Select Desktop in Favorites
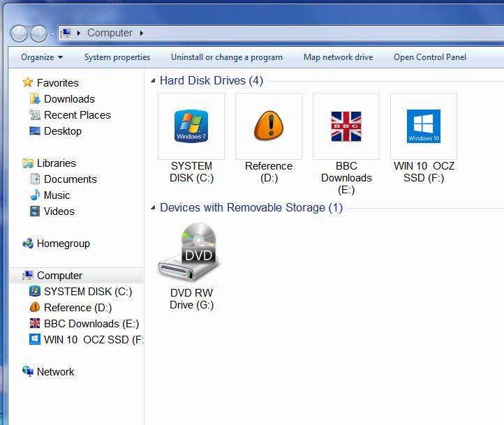The width and height of the screenshot is (504, 425). (x=63, y=131)
